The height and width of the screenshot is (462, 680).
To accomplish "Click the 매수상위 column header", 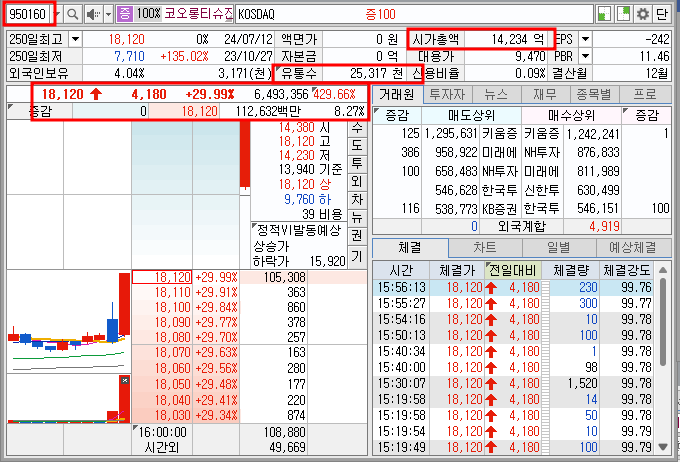I will (x=571, y=115).
